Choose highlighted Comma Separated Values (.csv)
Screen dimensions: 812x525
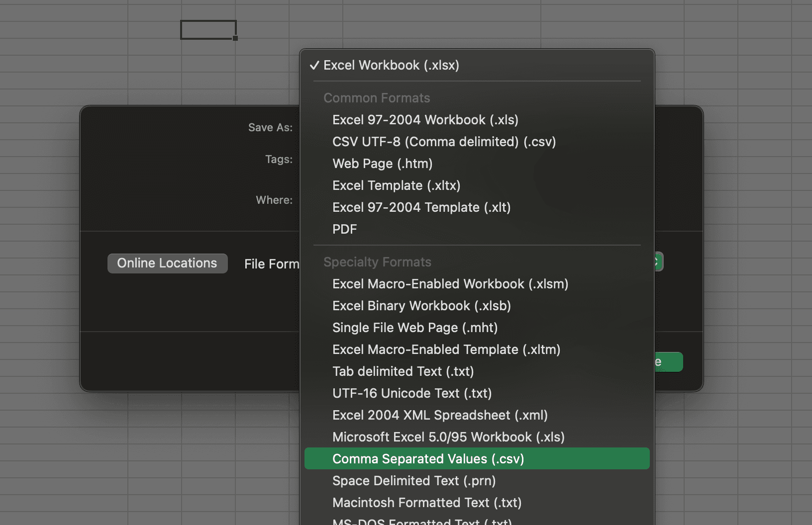[x=477, y=459]
